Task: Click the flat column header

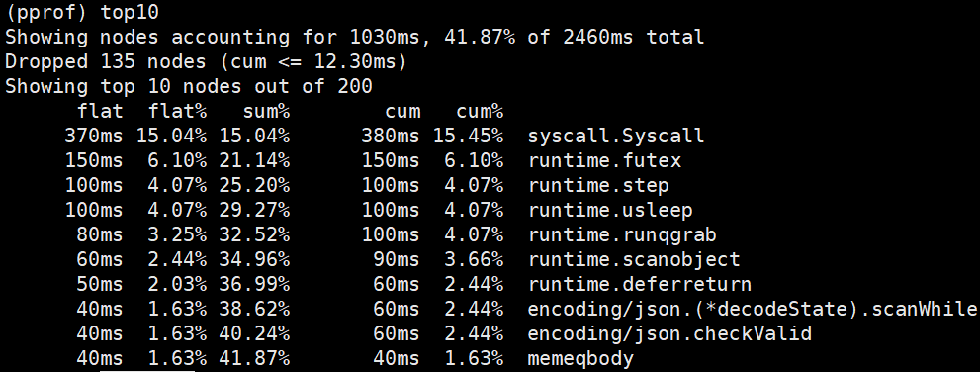Action: click(100, 111)
